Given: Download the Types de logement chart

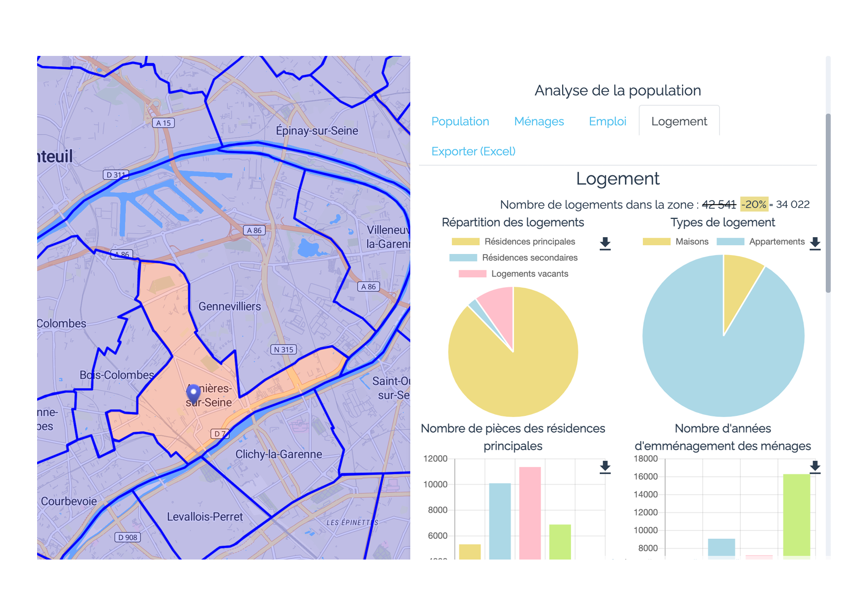Looking at the screenshot, I should pyautogui.click(x=815, y=244).
